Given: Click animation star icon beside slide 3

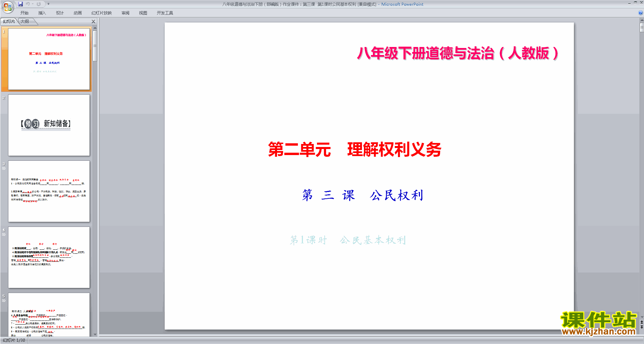Looking at the screenshot, I should tap(4, 168).
